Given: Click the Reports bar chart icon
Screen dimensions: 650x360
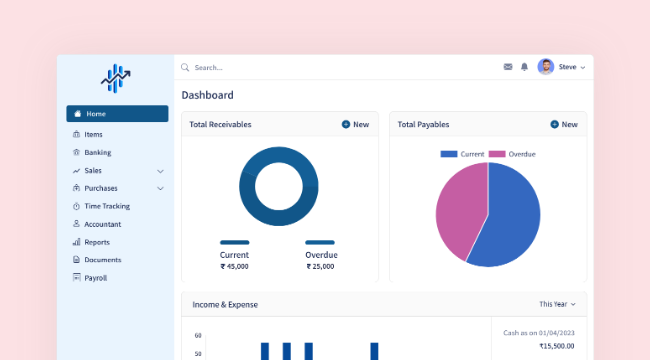Looking at the screenshot, I should [76, 242].
